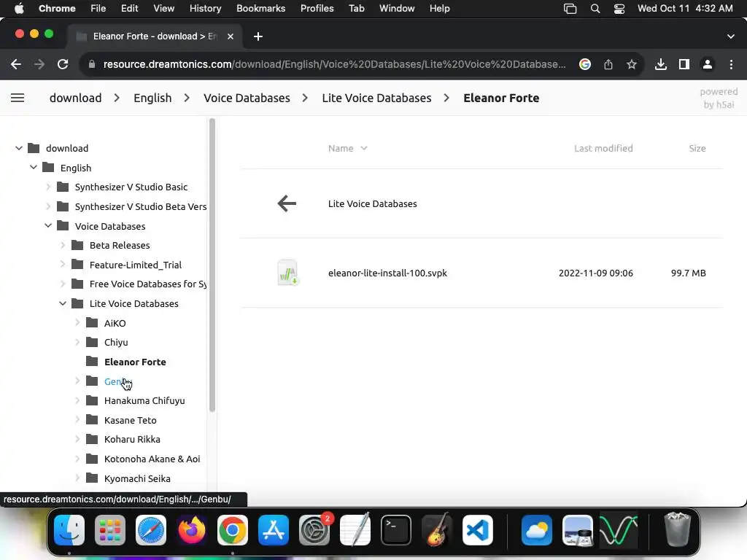Viewport: 747px width, 560px height.
Task: Click the back arrow to Lite Voice Databases
Action: (287, 204)
